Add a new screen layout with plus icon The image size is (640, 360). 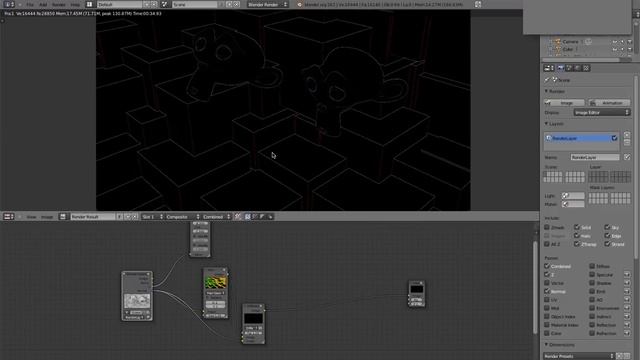pyautogui.click(x=147, y=4)
